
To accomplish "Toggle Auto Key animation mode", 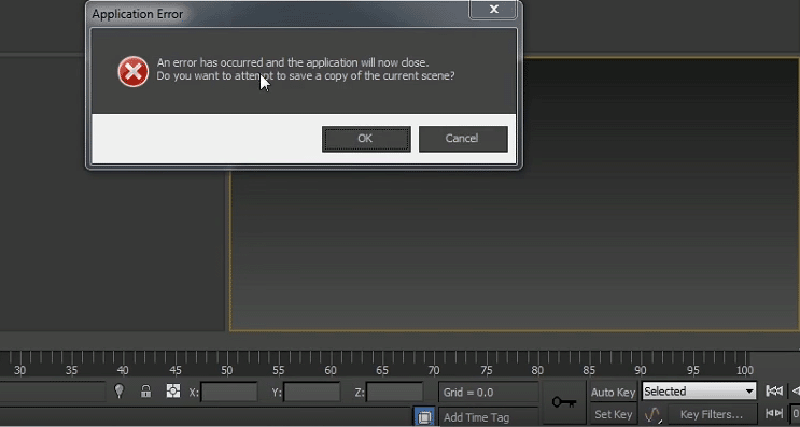I will [x=612, y=392].
